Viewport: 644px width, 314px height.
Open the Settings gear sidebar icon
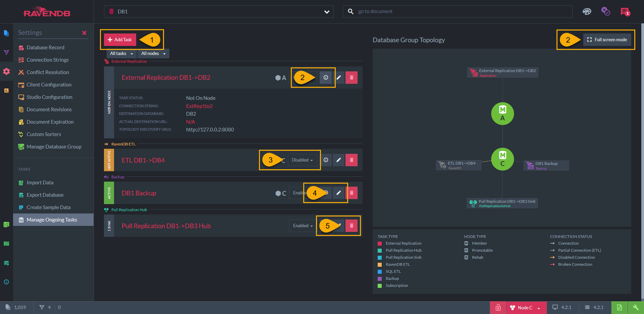(x=6, y=71)
